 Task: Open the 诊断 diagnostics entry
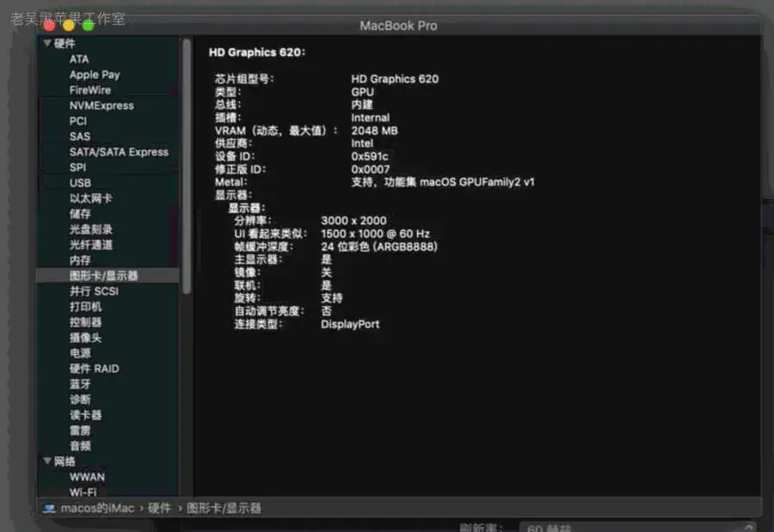80,400
